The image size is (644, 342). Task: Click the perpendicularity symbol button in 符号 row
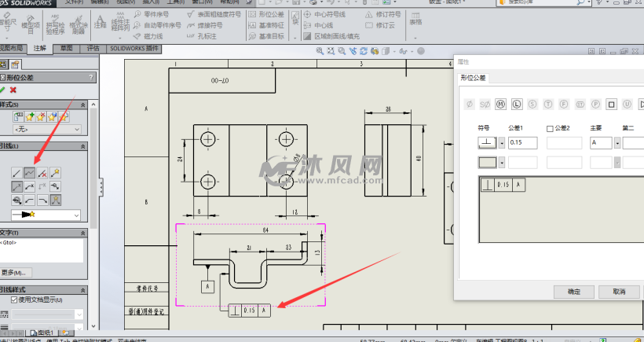coord(488,142)
